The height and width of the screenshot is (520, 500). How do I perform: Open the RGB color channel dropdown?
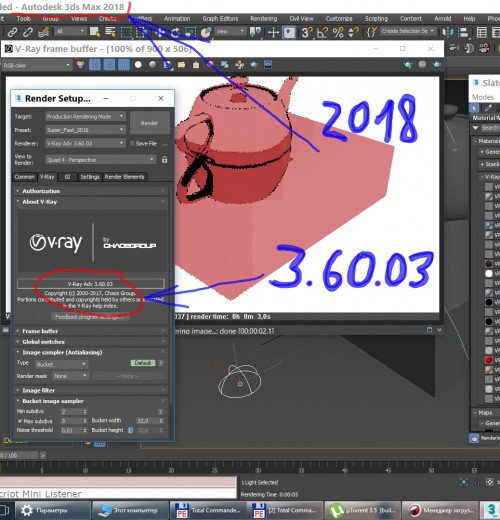37,65
